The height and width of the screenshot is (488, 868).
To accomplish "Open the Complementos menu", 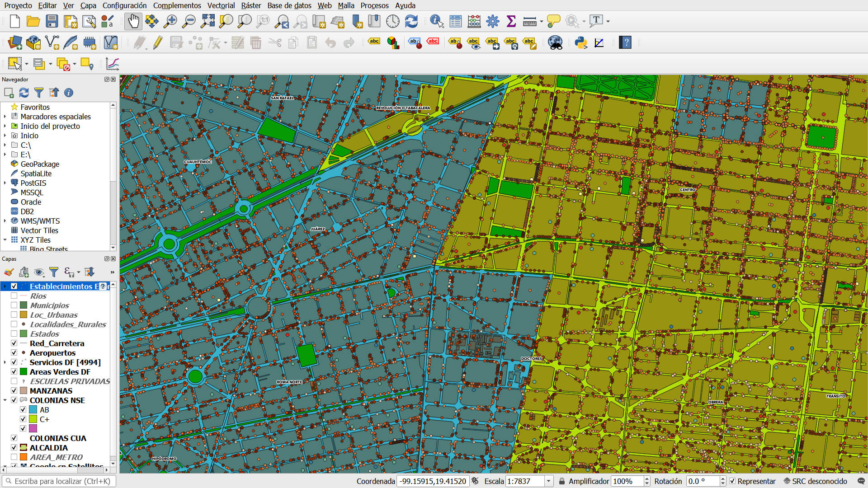I will coord(177,5).
